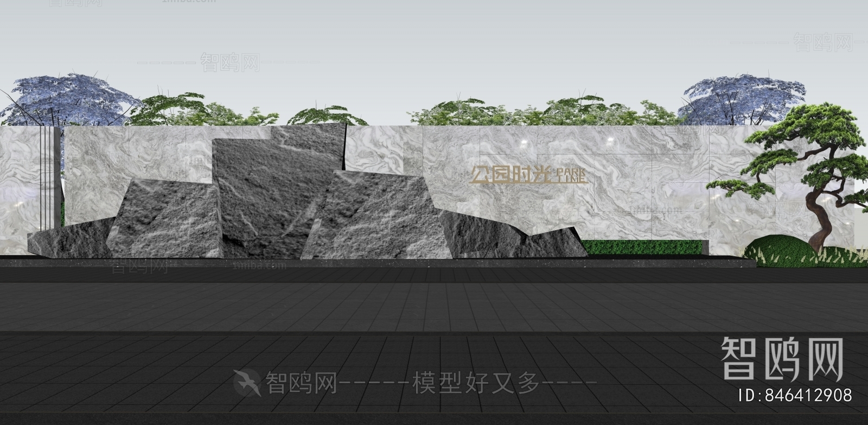Click the small PARK TIME lettering
Screen dimensions: 868x425
571,175
